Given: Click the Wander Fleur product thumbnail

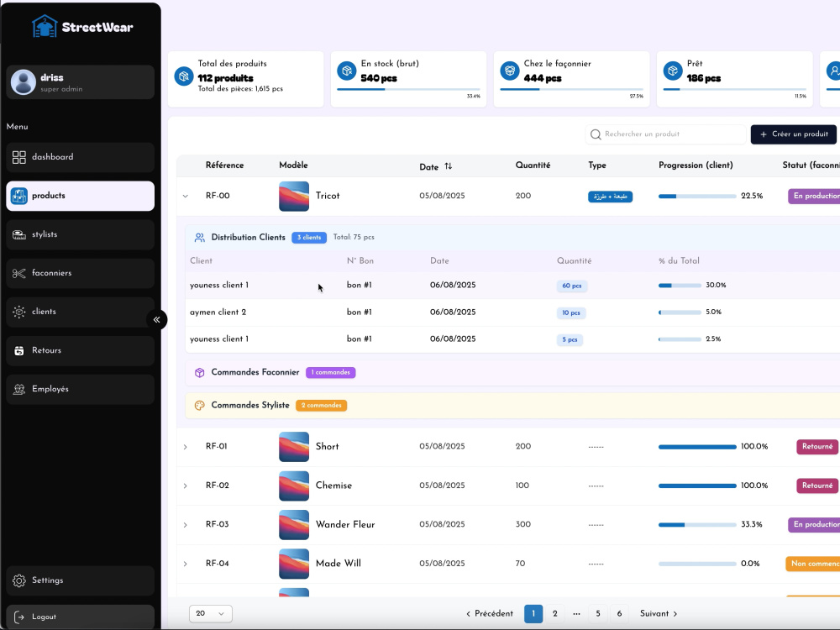Looking at the screenshot, I should [x=294, y=525].
